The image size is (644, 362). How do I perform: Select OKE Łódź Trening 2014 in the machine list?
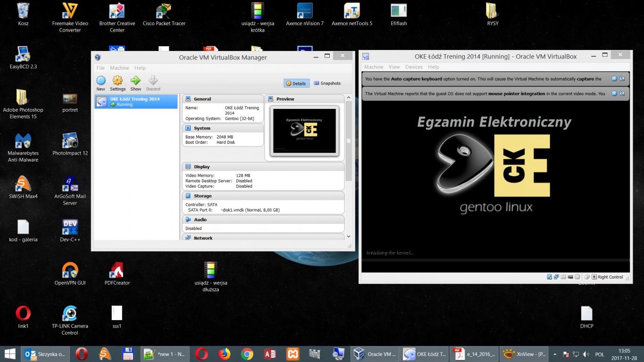tap(136, 101)
